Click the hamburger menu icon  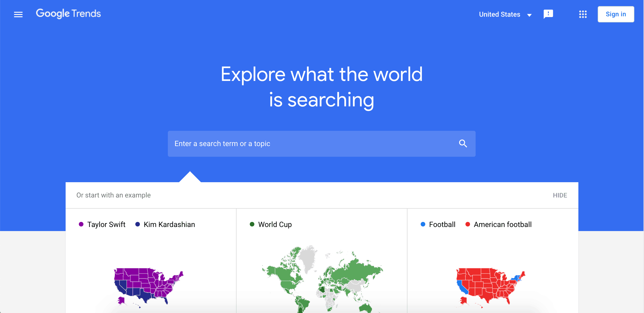(18, 14)
